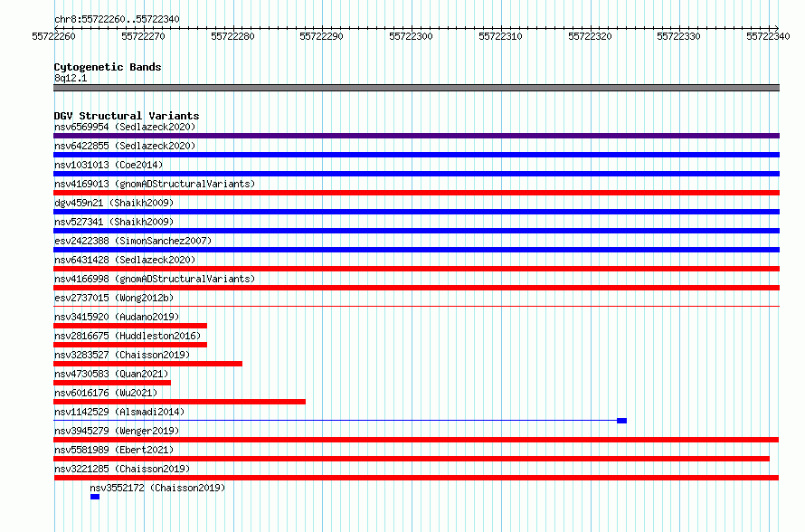This screenshot has width=805, height=532.
Task: Click the ruler tick labeled 55722320
Action: 590,36
